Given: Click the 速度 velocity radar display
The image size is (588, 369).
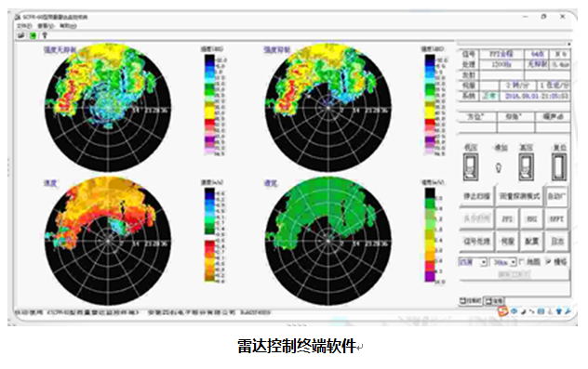Looking at the screenshot, I should click(x=108, y=241).
